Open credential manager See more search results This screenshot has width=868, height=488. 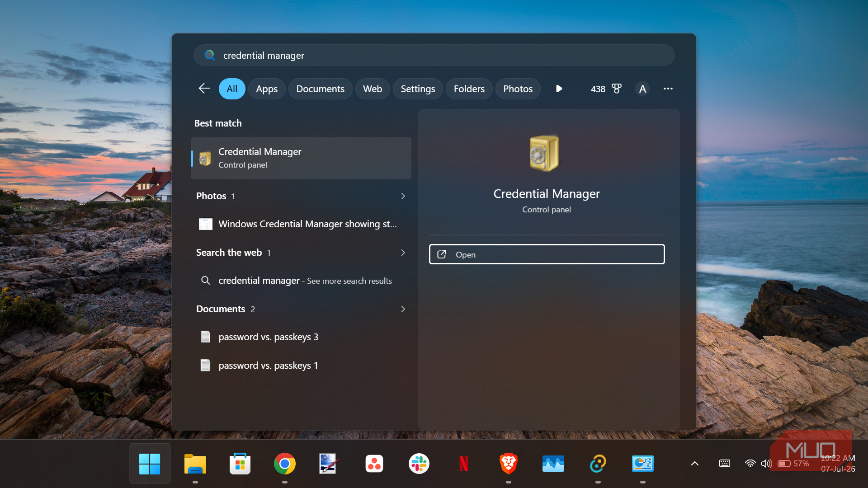click(x=301, y=281)
